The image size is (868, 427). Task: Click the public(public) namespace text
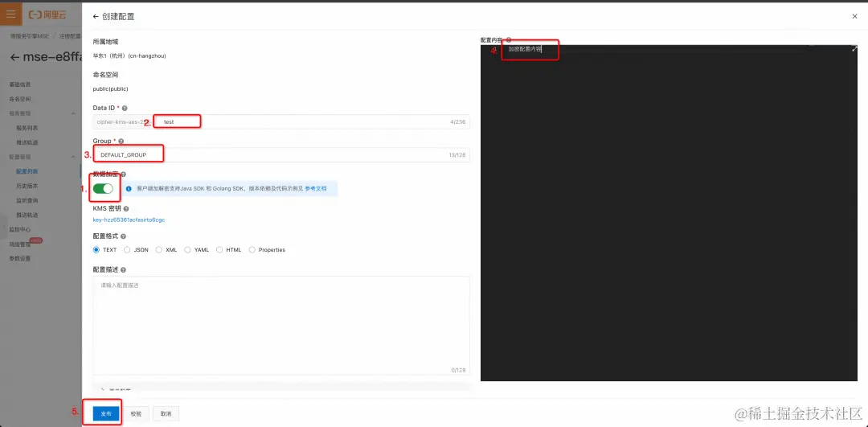click(x=111, y=88)
